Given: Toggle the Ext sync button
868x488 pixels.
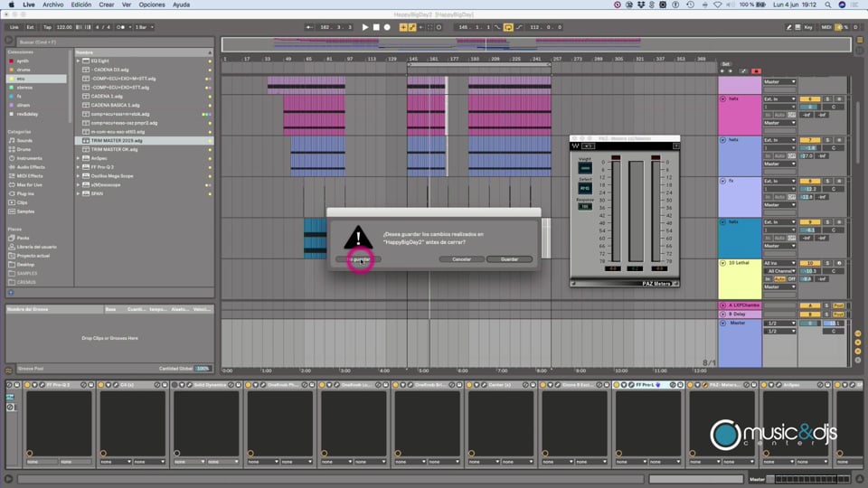Looking at the screenshot, I should (31, 27).
